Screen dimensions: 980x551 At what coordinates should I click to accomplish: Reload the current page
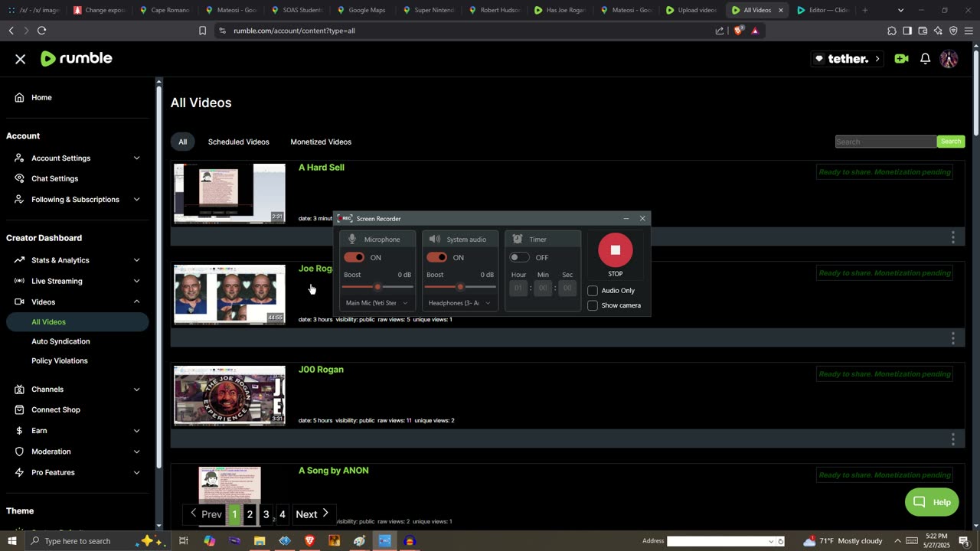[41, 31]
